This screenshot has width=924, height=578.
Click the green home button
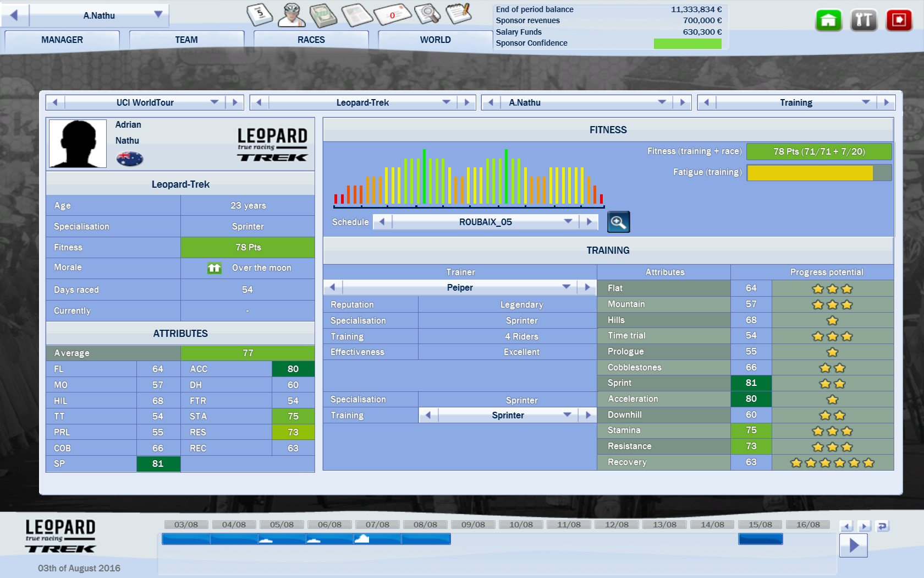[x=828, y=20]
